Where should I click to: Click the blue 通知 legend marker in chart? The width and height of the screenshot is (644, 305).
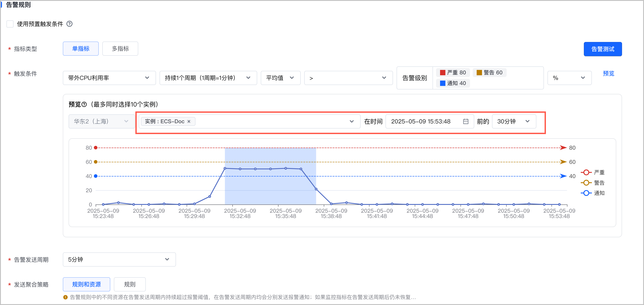(586, 193)
